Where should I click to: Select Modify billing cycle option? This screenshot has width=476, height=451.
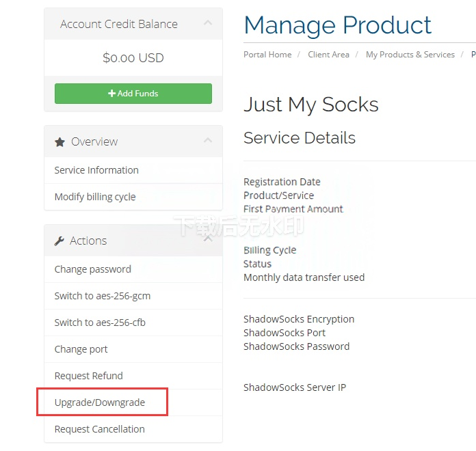(x=95, y=197)
